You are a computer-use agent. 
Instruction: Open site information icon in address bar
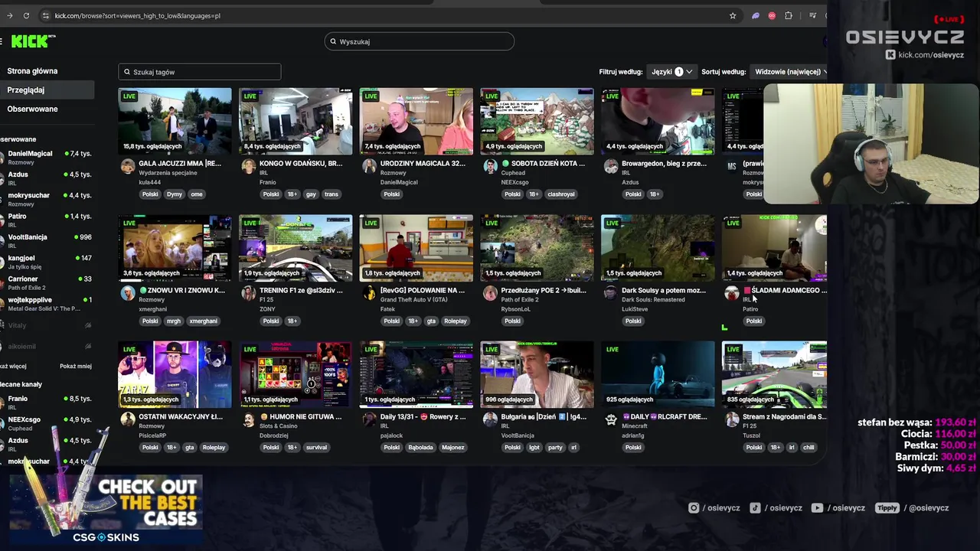pyautogui.click(x=46, y=15)
